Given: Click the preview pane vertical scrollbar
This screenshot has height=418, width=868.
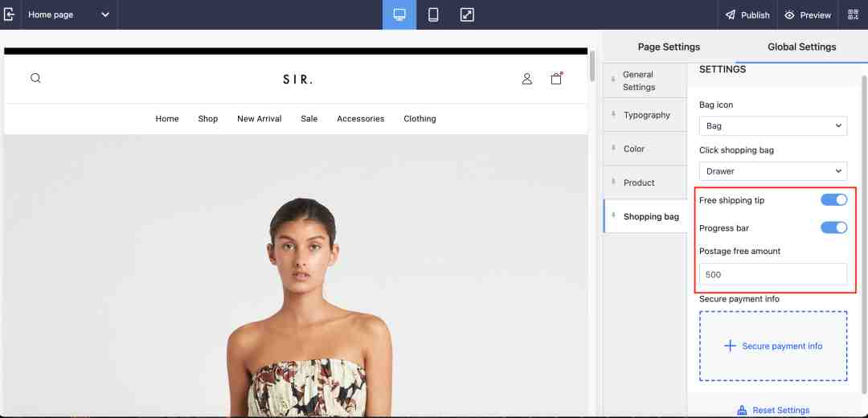Looking at the screenshot, I should click(592, 66).
